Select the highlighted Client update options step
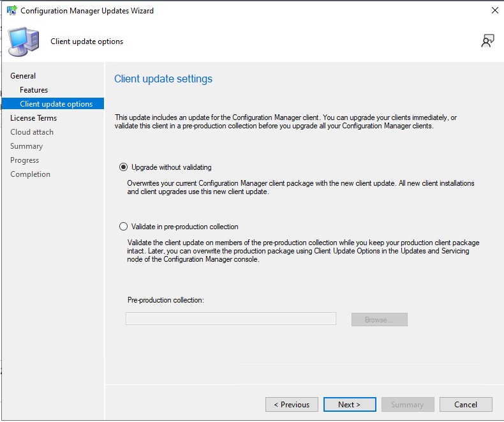504x422 pixels. point(56,104)
